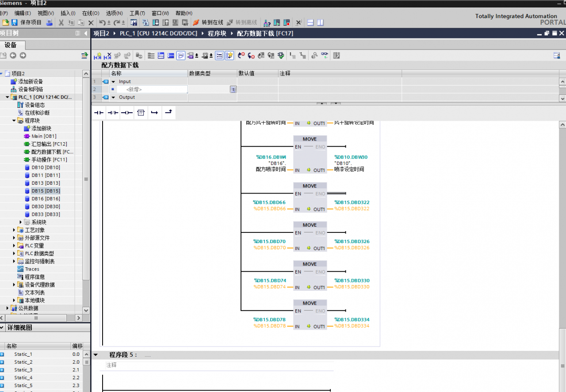Image resolution: width=566 pixels, height=392 pixels.
Task: Click the accessible devices icon
Action: [x=267, y=23]
